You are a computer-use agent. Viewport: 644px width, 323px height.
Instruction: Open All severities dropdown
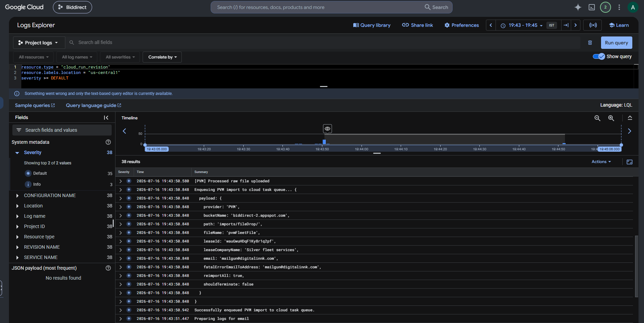pyautogui.click(x=120, y=57)
